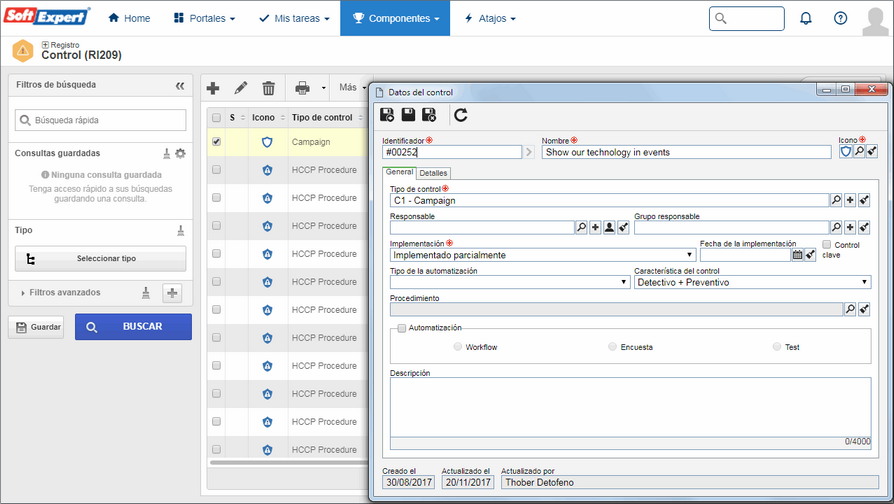Screen dimensions: 894x504
Task: Click the plain Save disk icon in dialog
Action: [x=408, y=115]
